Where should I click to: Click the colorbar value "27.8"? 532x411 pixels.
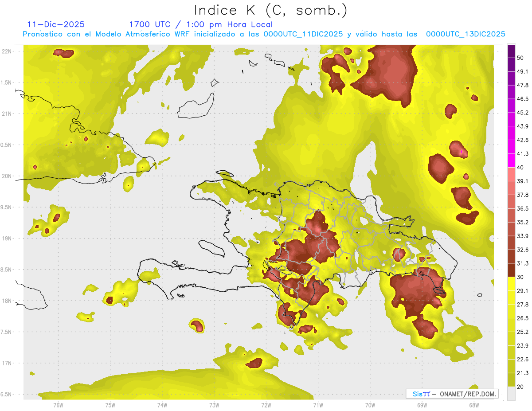(x=523, y=305)
